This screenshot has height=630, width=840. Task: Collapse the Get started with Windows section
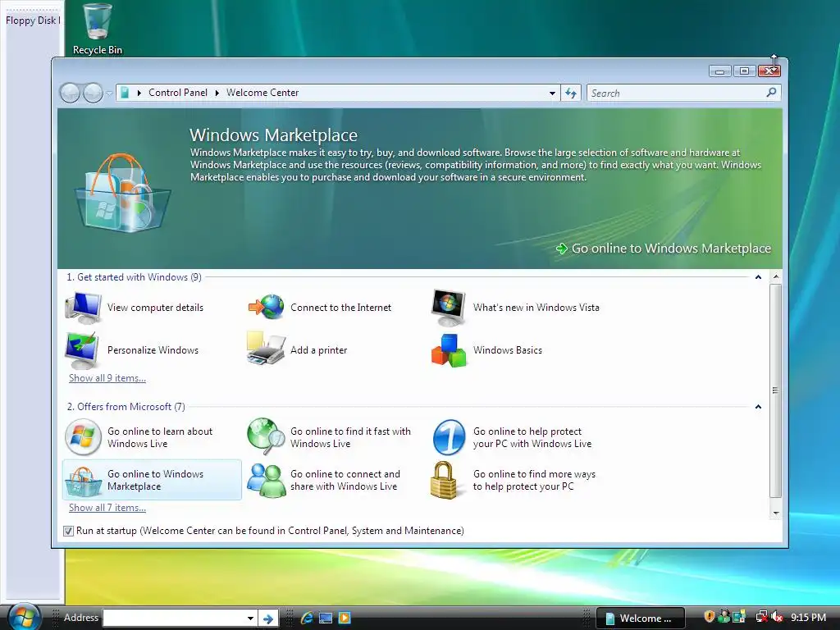pos(758,277)
